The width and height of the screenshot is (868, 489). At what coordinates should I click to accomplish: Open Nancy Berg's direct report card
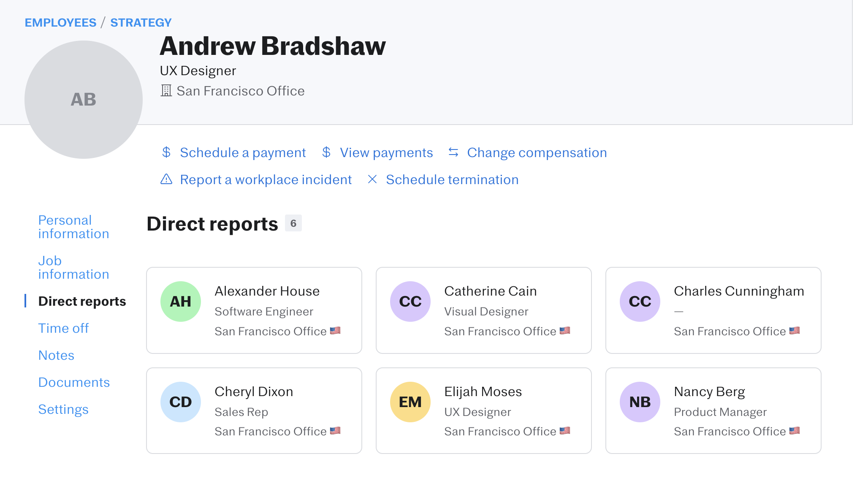click(713, 411)
